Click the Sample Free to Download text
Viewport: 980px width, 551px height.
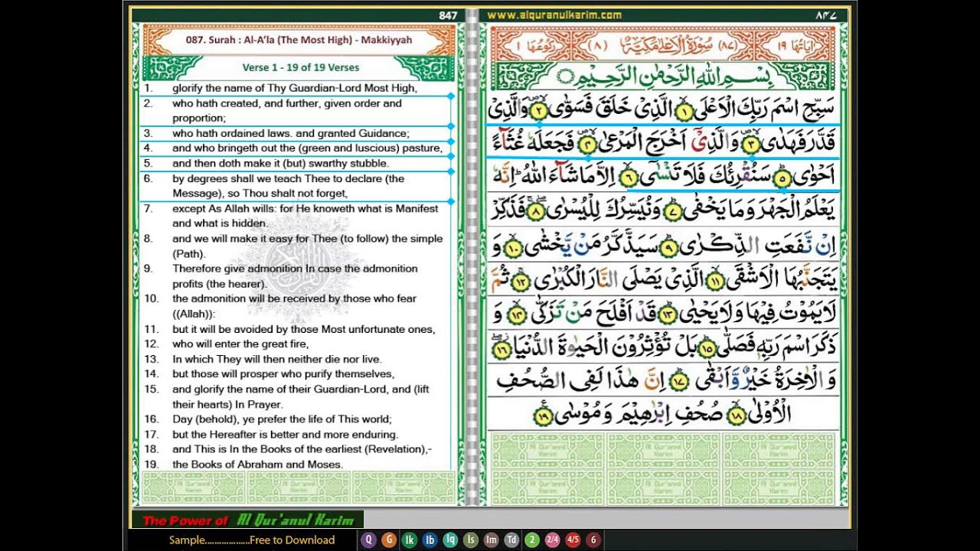252,540
